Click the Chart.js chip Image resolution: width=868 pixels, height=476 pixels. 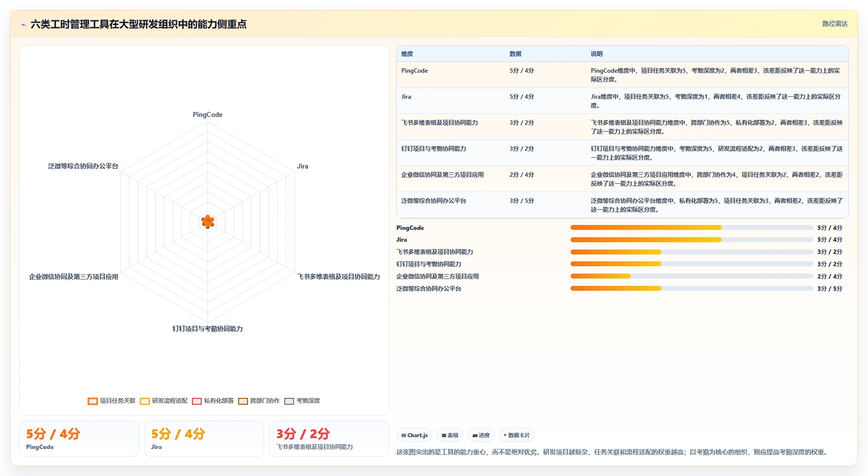pyautogui.click(x=414, y=435)
